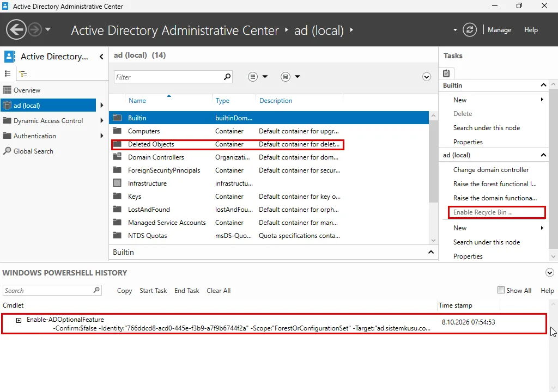The height and width of the screenshot is (392, 558).
Task: Select Domain Controllers organizational unit icon
Action: click(x=117, y=157)
